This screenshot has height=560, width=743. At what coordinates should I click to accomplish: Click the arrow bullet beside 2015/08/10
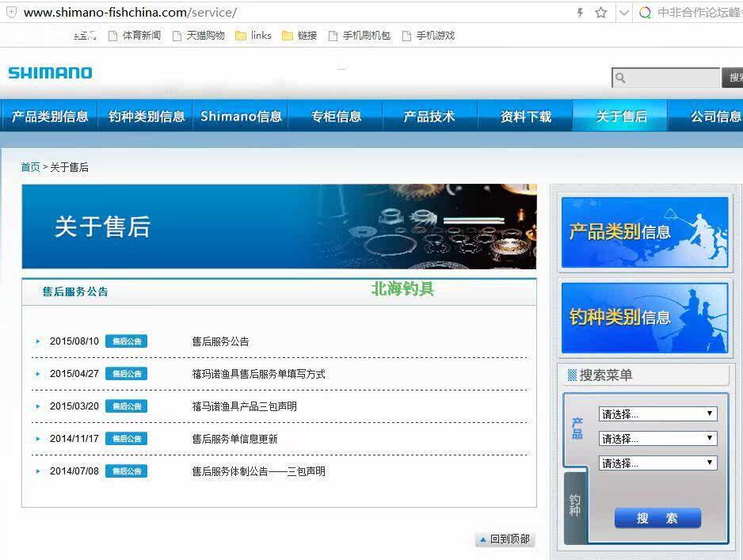(x=38, y=341)
